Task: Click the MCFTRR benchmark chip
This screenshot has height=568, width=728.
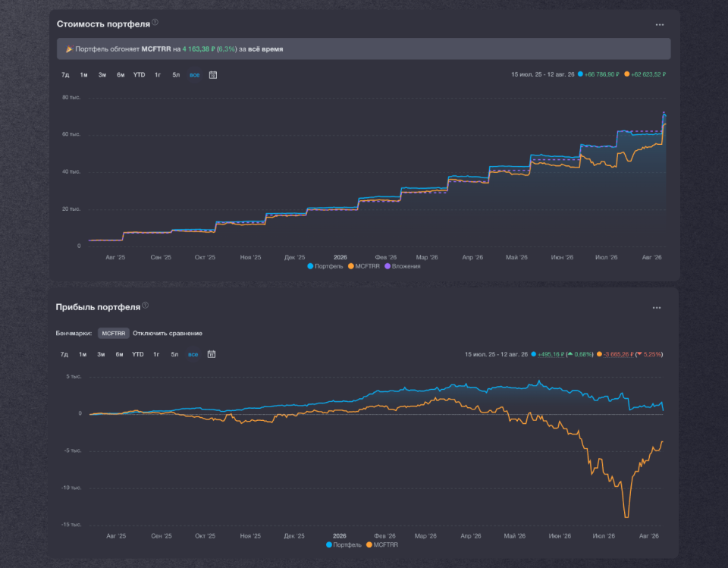Action: click(113, 334)
